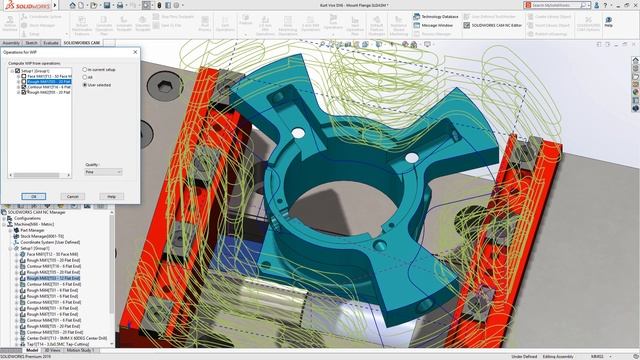Expand Face Mill1 operation in NC Manager

17,254
